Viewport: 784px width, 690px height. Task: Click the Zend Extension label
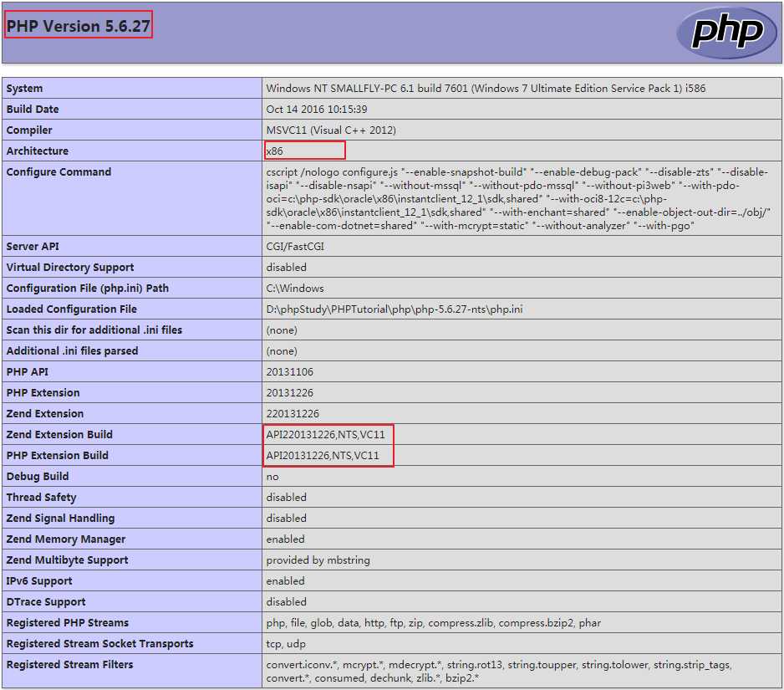[45, 414]
